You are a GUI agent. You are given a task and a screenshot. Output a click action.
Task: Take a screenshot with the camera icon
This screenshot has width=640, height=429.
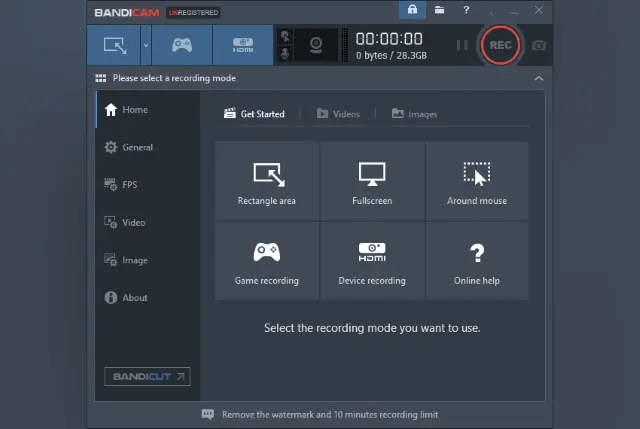pyautogui.click(x=539, y=45)
